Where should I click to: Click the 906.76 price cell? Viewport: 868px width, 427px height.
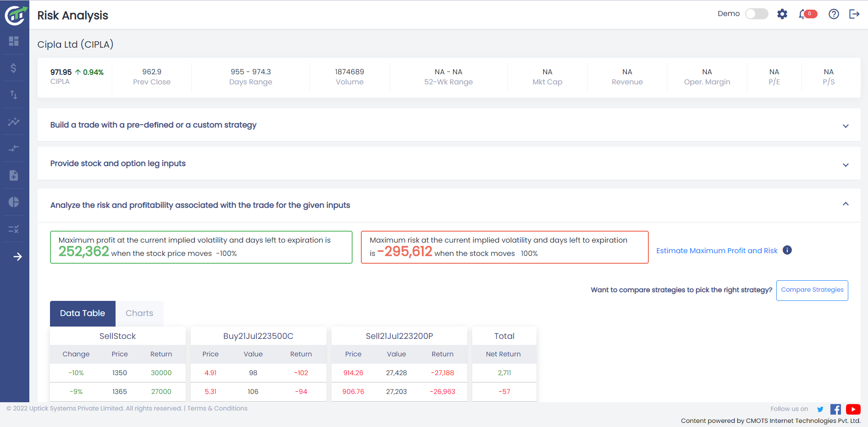pos(353,392)
